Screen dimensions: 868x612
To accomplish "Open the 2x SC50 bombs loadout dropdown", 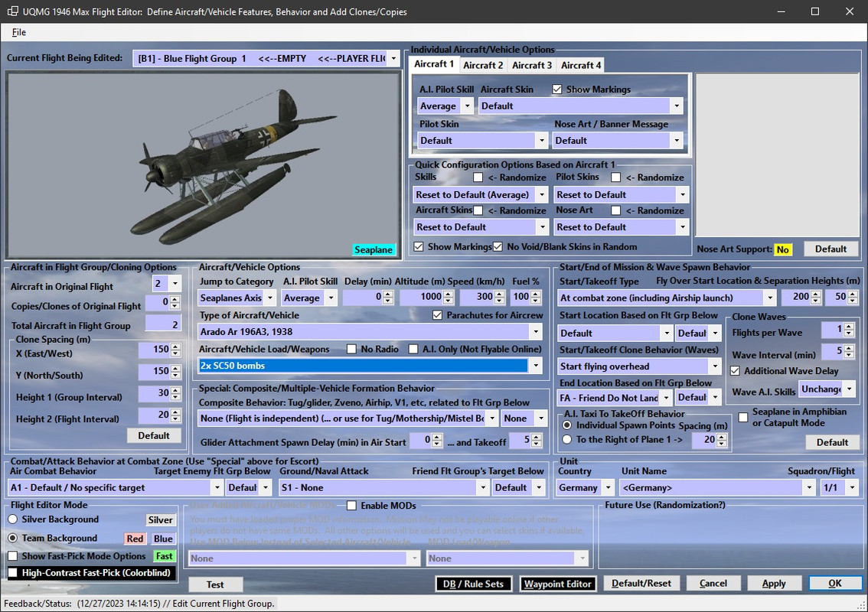I will pyautogui.click(x=535, y=366).
